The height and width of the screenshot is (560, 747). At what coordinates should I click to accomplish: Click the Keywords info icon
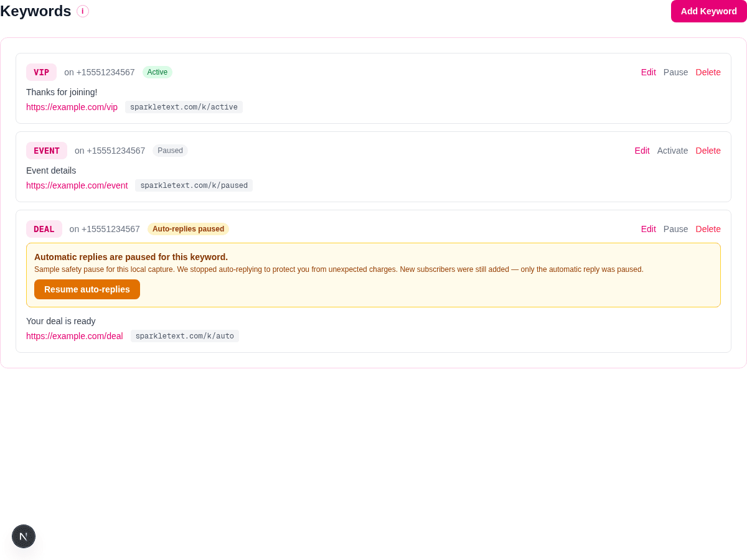(x=83, y=11)
